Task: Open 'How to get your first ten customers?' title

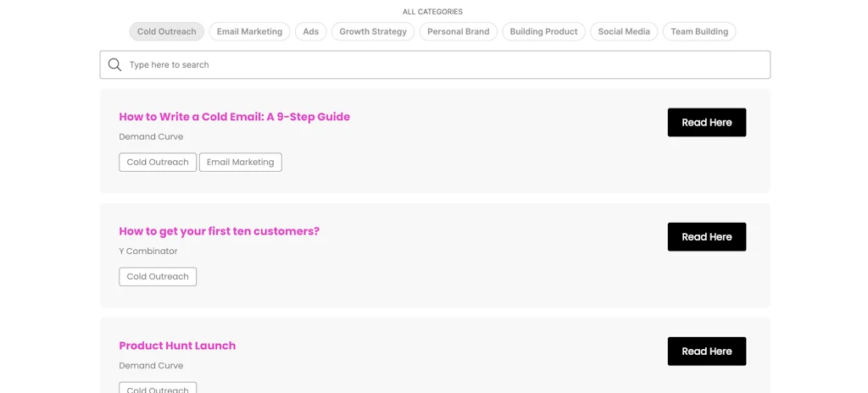Action: [219, 231]
